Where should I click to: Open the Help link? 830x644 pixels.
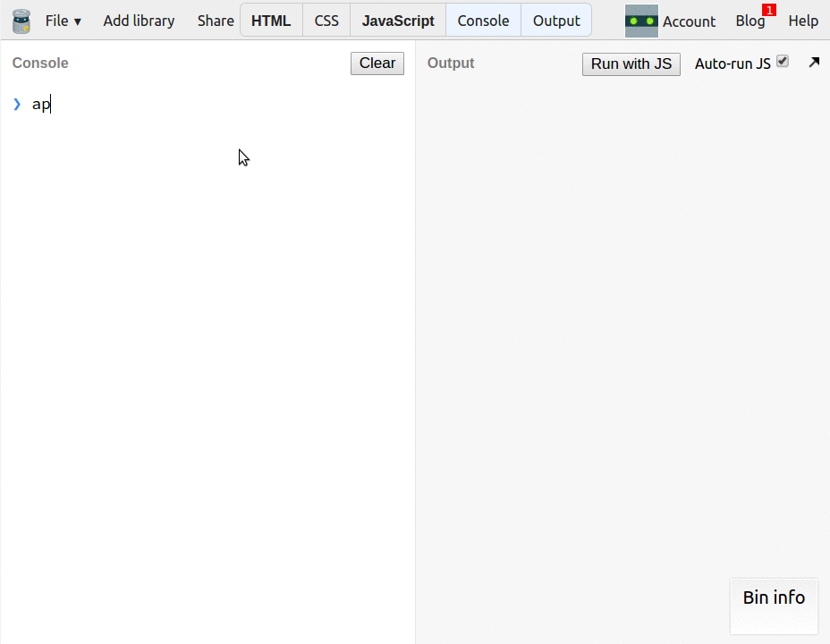pos(803,21)
